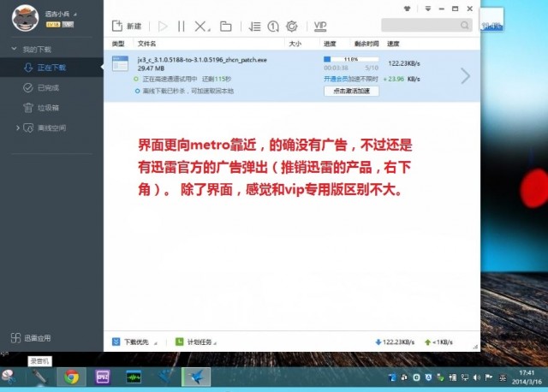Click the green upload speed arrow indicator

427,342
